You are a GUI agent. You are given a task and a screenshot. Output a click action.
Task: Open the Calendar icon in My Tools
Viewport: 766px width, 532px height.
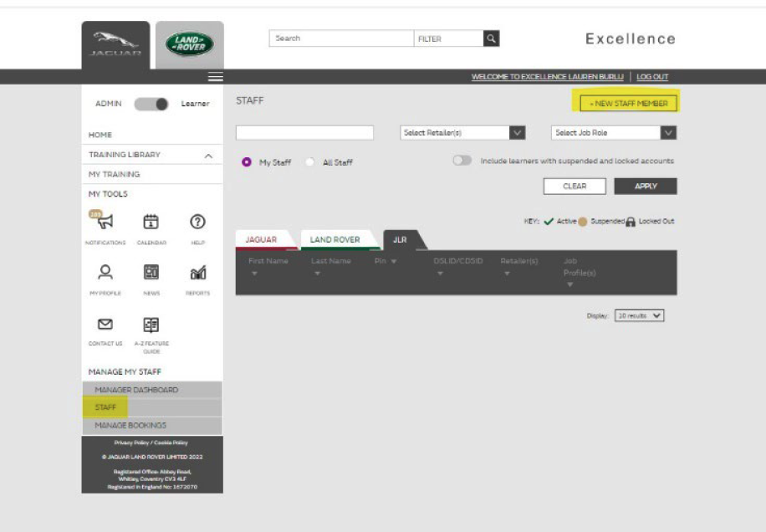tap(151, 223)
